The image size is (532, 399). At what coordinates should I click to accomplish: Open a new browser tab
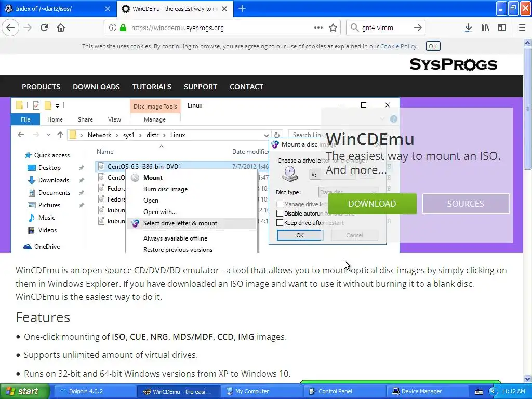click(x=242, y=8)
